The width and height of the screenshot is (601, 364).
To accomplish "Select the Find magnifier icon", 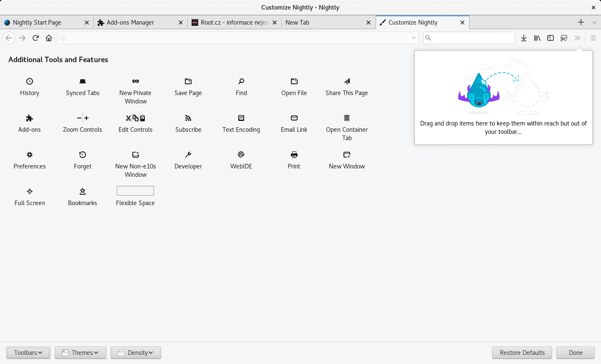I will 241,81.
